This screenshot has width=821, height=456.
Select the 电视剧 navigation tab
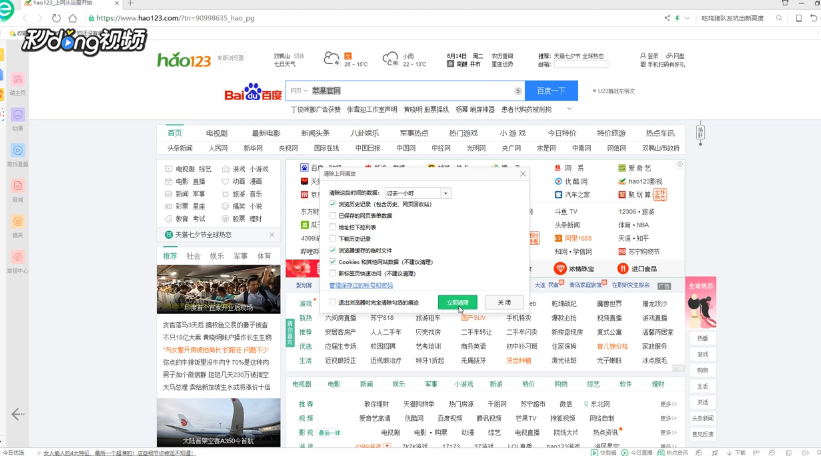217,133
